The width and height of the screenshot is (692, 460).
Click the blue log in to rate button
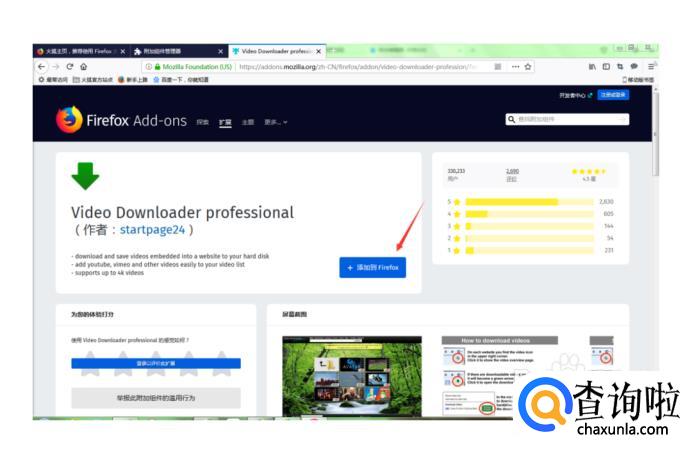[x=156, y=363]
